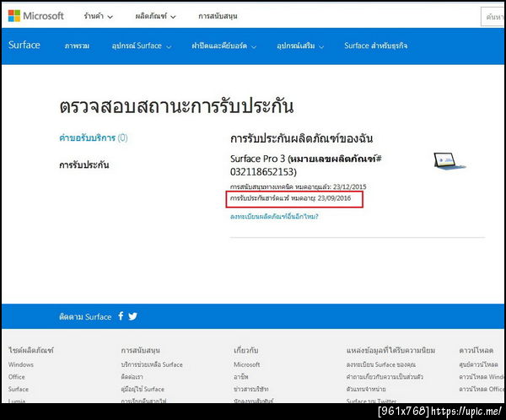Expand the ร้านค้า dropdown menu
Viewport: 506px width, 420px height.
(98, 16)
